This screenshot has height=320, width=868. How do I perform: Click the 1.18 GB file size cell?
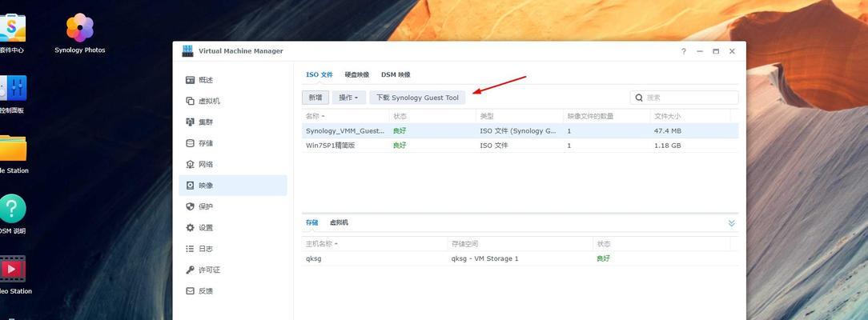668,146
